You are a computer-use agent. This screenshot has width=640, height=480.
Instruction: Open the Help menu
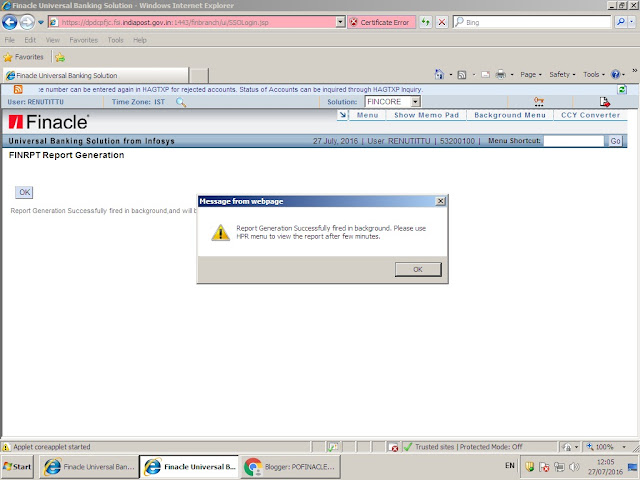(140, 40)
